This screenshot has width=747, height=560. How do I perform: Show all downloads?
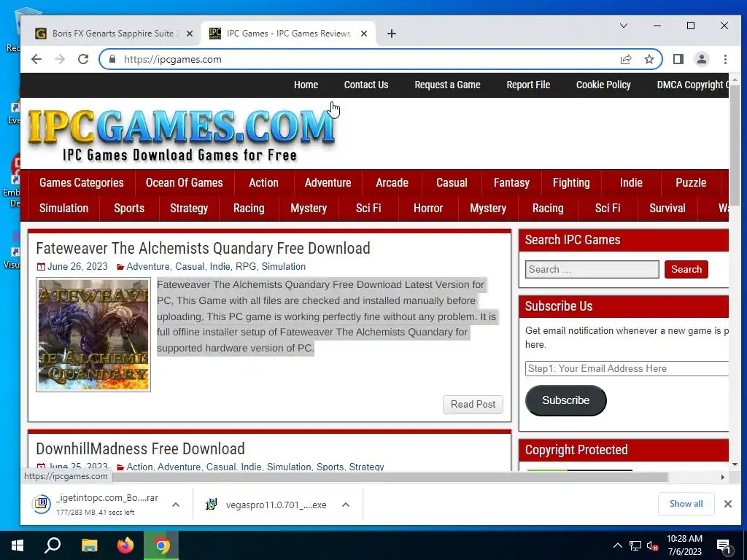[x=686, y=504]
